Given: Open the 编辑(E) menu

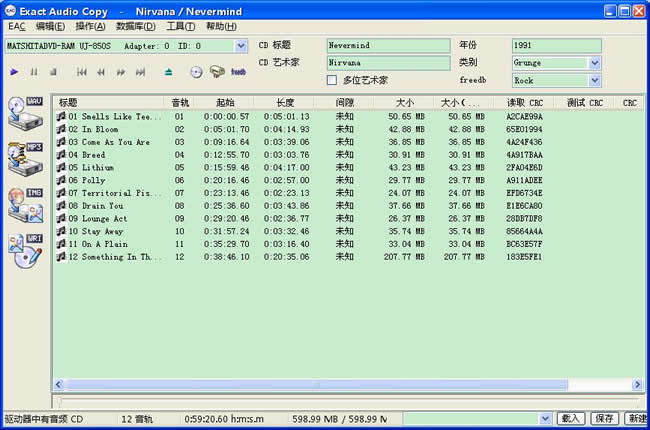Looking at the screenshot, I should coord(50,27).
